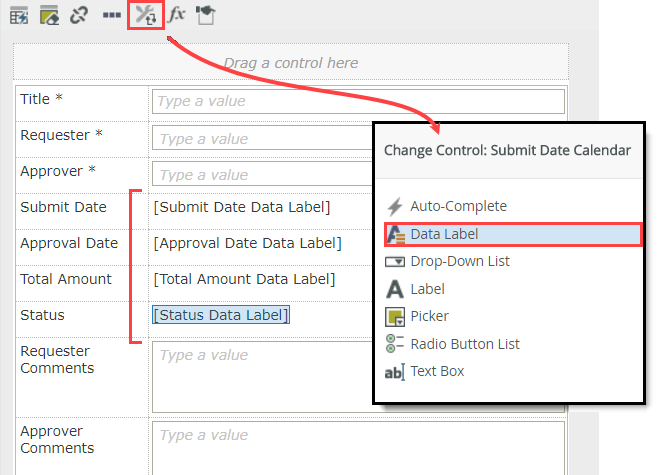Click the Approver value field
This screenshot has height=475, width=658.
pos(262,174)
